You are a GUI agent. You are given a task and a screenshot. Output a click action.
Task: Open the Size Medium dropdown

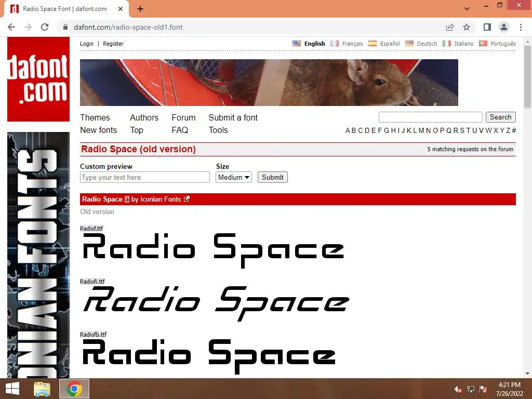click(x=234, y=178)
